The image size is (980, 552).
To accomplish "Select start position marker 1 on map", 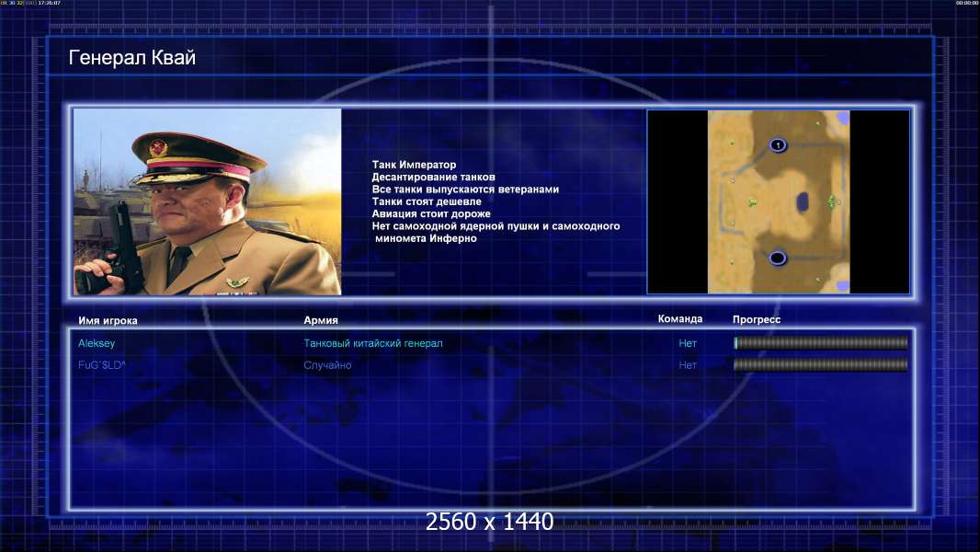I will click(778, 145).
